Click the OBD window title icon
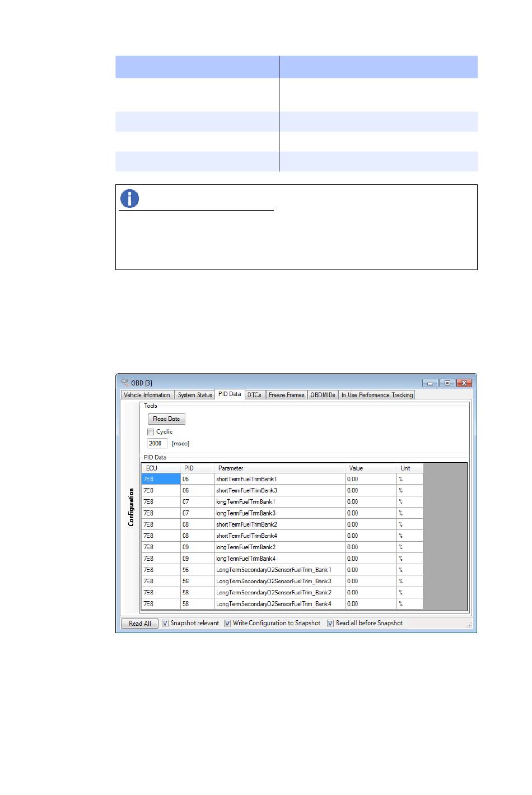The image size is (532, 795). pyautogui.click(x=124, y=383)
